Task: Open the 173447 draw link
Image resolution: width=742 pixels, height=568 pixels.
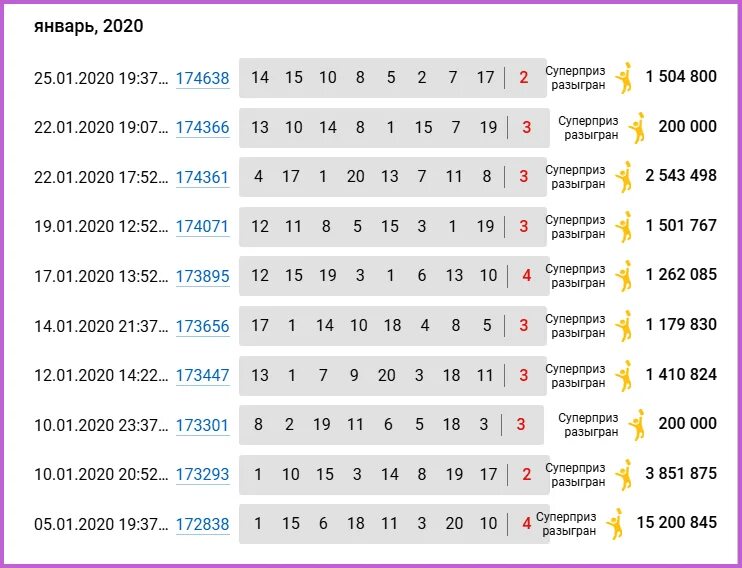Action: (203, 375)
